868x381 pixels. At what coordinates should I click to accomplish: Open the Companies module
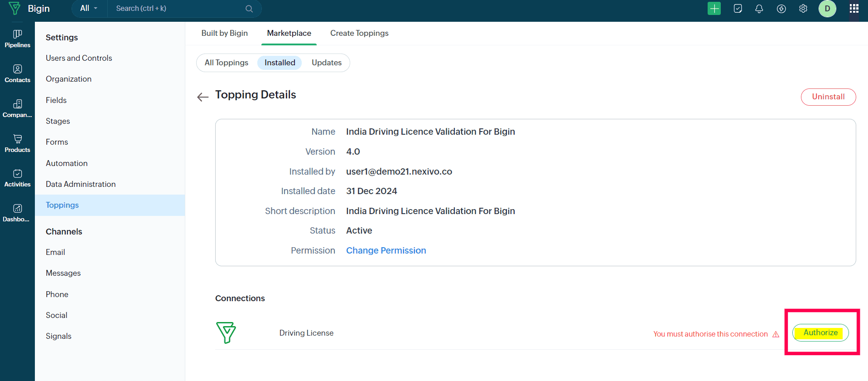click(17, 109)
